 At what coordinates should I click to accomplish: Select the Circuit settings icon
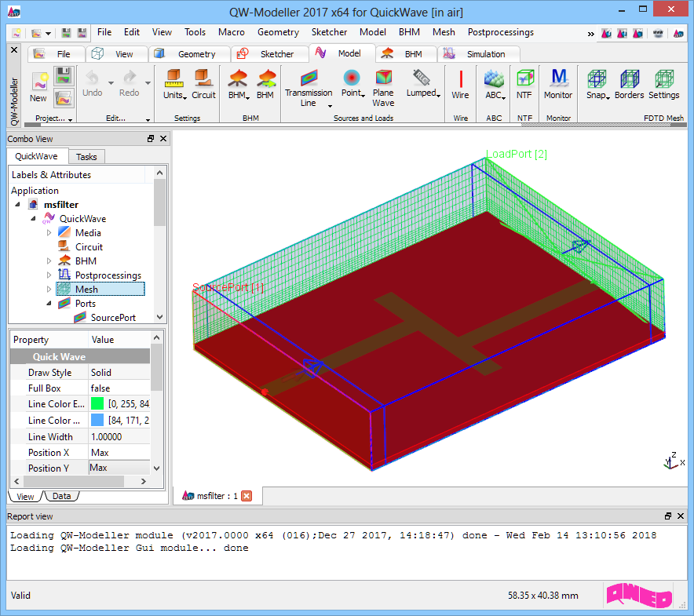pyautogui.click(x=203, y=79)
